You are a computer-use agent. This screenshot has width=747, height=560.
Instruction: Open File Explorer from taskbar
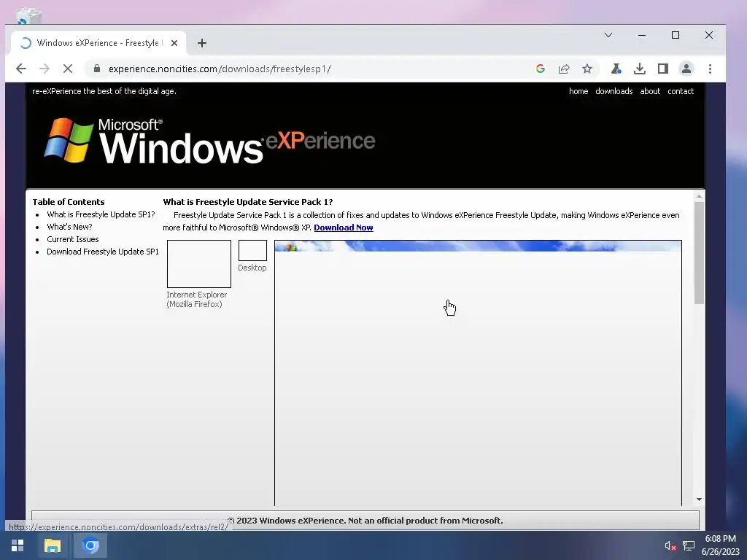click(53, 545)
